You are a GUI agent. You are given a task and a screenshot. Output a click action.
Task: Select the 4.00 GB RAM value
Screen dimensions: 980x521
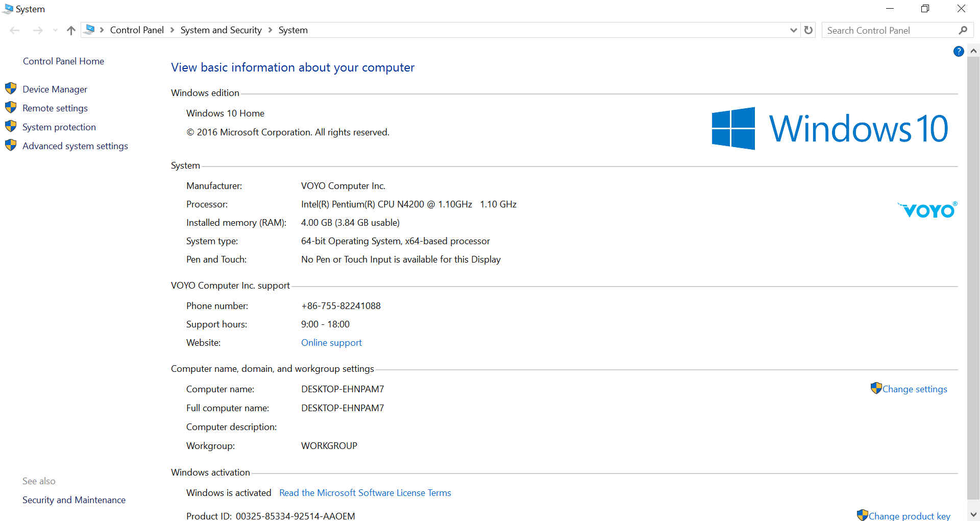click(350, 223)
